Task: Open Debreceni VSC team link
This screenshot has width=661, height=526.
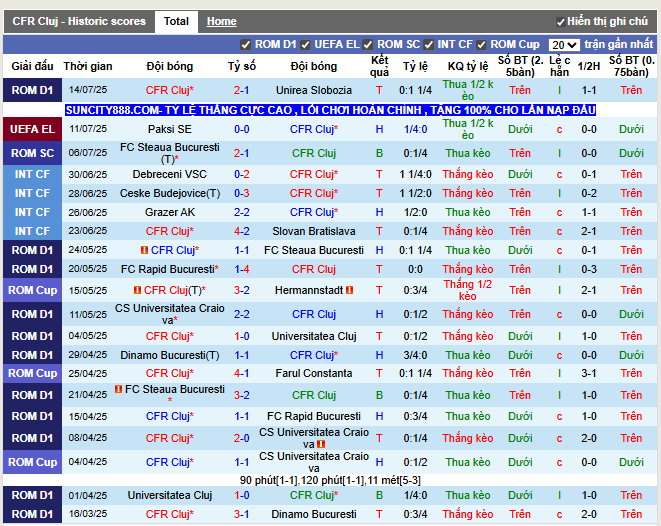Action: [x=169, y=174]
